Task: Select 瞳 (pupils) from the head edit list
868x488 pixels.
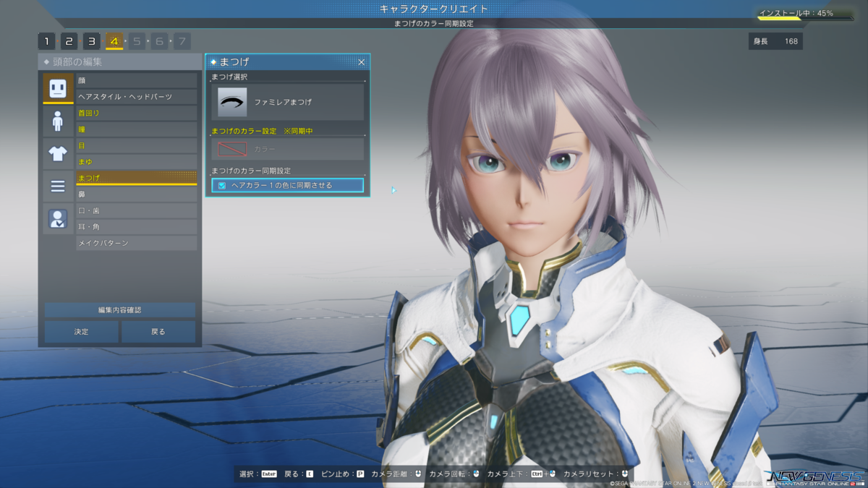Action: [136, 128]
